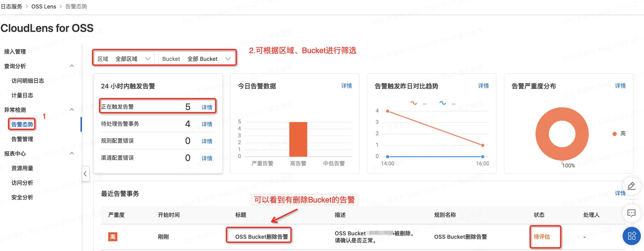Click the count 4 for 待处理告警事务
The image size is (644, 251).
coord(188,124)
